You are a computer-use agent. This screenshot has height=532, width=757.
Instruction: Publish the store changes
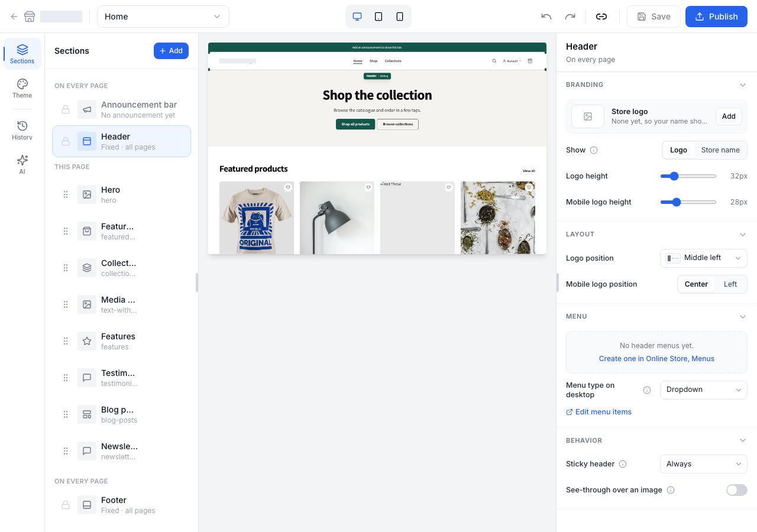point(716,17)
